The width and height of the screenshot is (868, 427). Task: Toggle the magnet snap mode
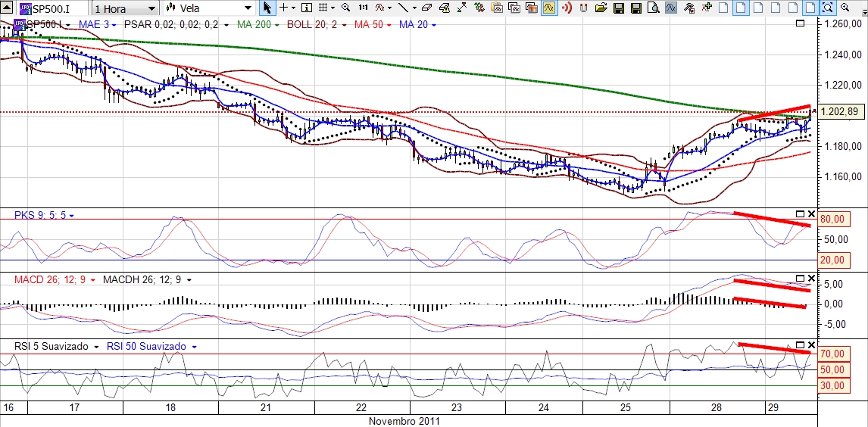coord(583,8)
